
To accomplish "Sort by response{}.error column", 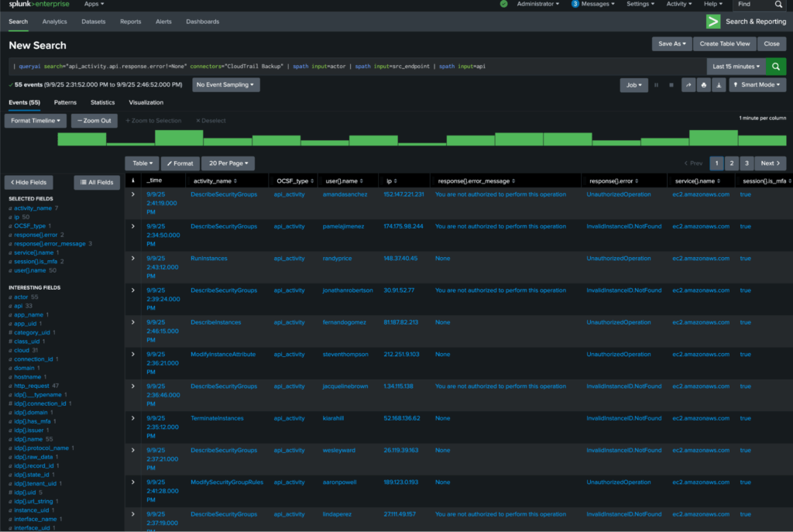I will [613, 181].
